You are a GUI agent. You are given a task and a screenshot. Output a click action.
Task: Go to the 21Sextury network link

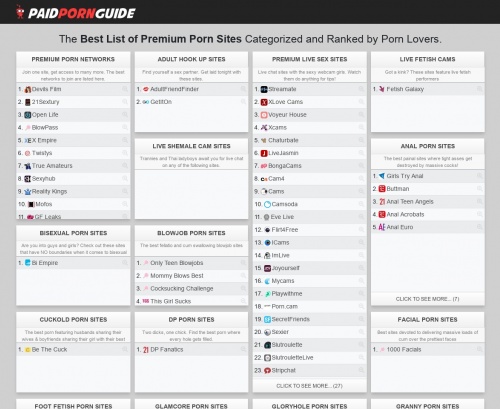(45, 102)
